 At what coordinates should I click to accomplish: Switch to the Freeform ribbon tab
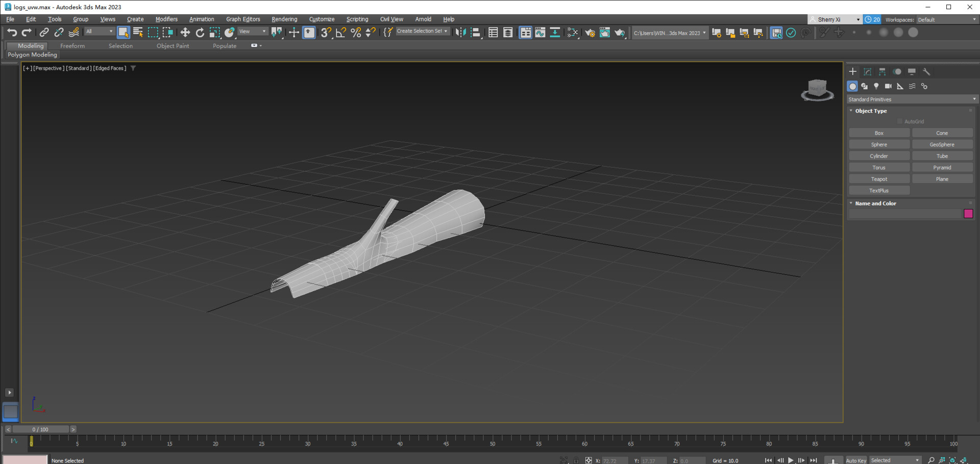(x=72, y=46)
